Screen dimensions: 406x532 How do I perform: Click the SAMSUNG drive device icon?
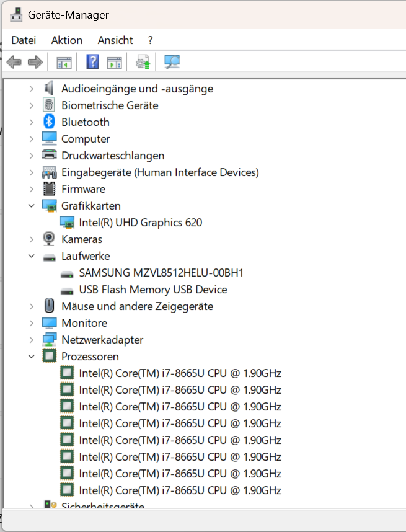pos(67,275)
